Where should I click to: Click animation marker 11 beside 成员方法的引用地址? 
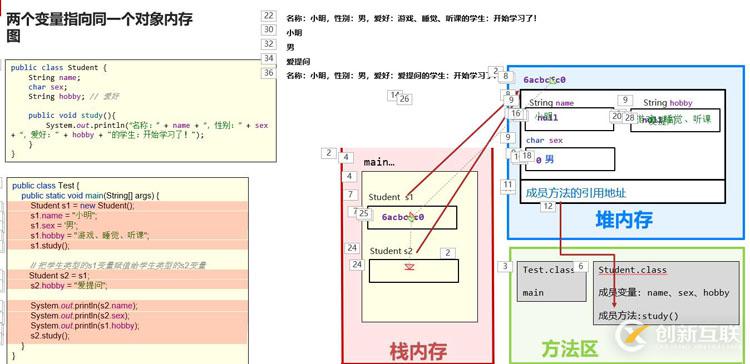(x=508, y=185)
